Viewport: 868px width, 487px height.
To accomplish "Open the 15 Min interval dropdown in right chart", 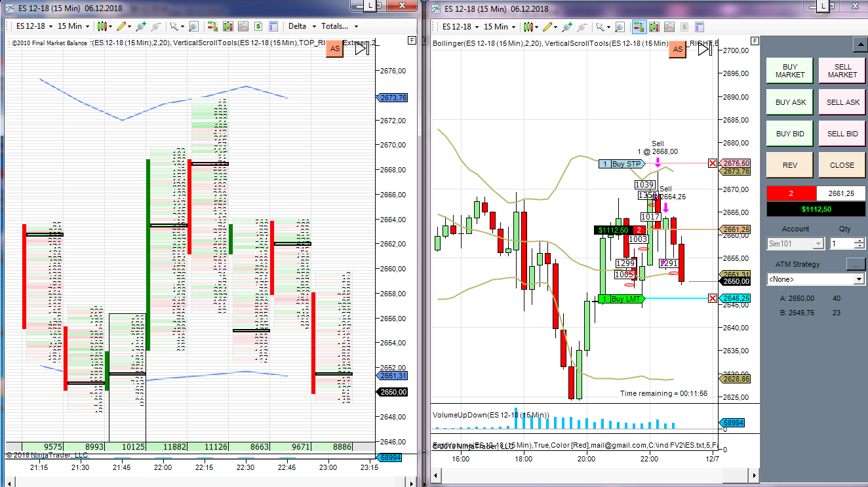I will point(500,26).
